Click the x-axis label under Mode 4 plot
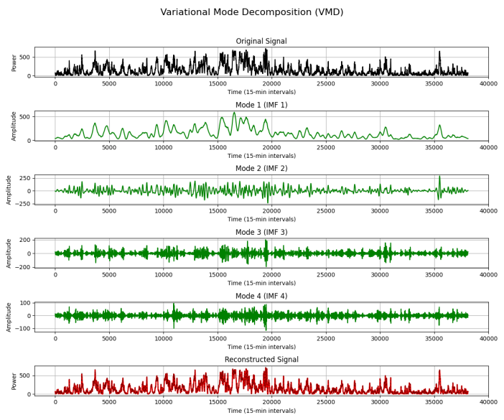 [x=261, y=347]
